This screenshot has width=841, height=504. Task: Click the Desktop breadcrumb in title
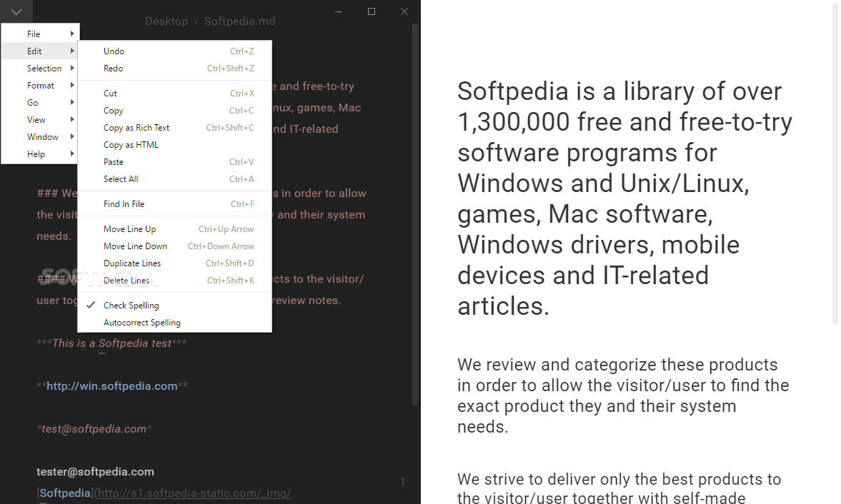click(x=166, y=21)
